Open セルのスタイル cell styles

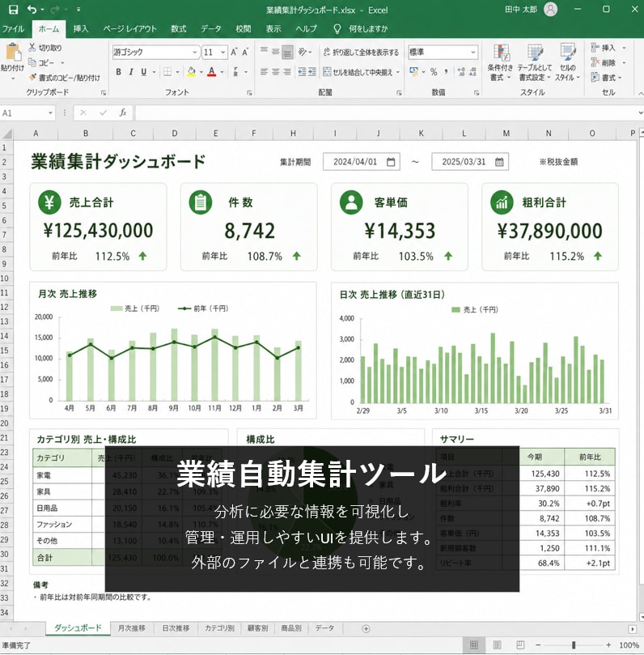pos(568,62)
